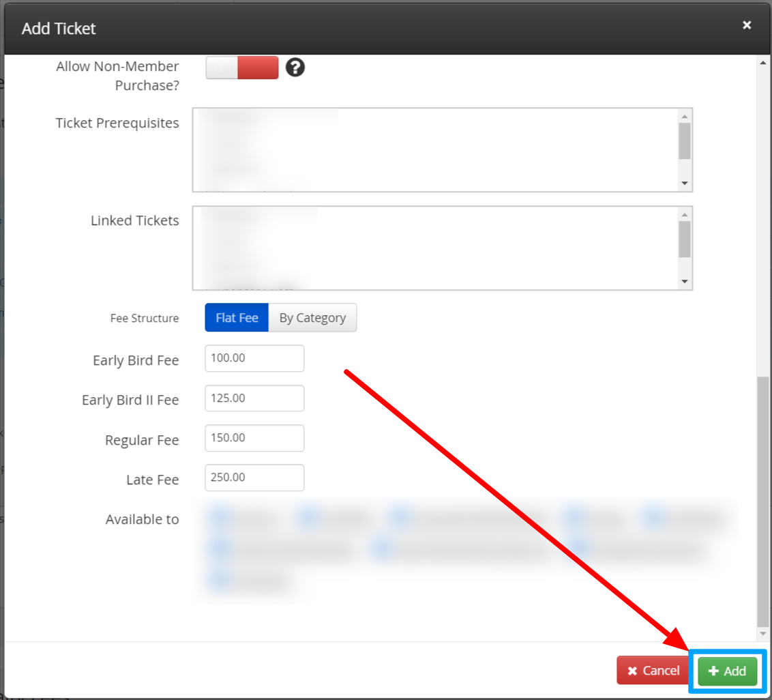Image resolution: width=772 pixels, height=700 pixels.
Task: Click the help question mark icon
Action: (295, 68)
